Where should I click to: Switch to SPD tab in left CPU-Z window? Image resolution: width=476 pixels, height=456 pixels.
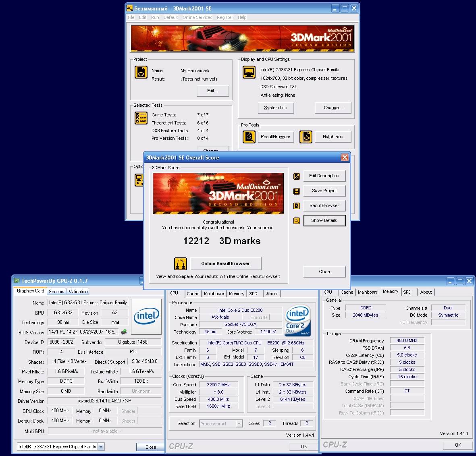253,294
